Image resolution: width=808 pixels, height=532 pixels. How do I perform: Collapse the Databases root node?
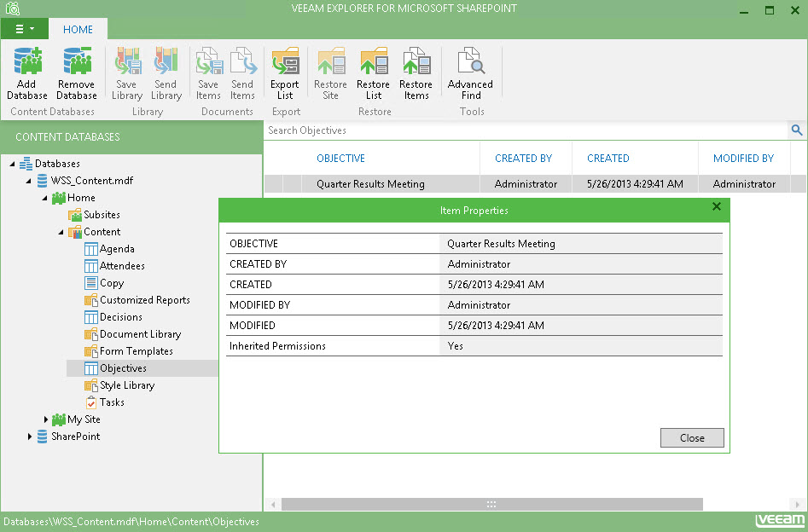click(12, 164)
